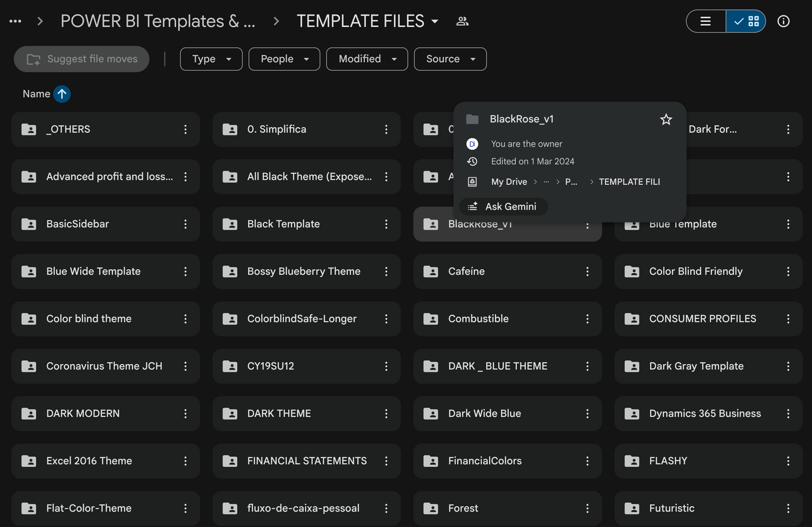The height and width of the screenshot is (527, 812).
Task: Switch to grid layout view
Action: click(746, 21)
